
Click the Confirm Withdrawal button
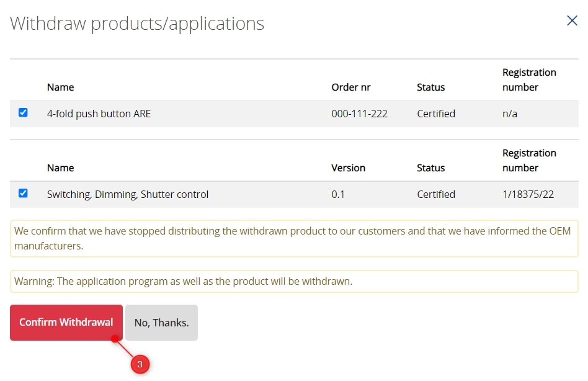(66, 322)
